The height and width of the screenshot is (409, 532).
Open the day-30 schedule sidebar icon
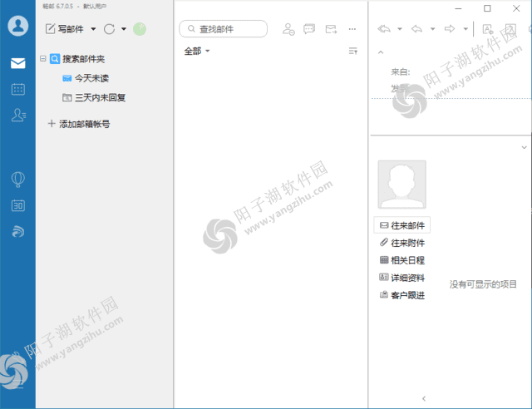(x=18, y=205)
